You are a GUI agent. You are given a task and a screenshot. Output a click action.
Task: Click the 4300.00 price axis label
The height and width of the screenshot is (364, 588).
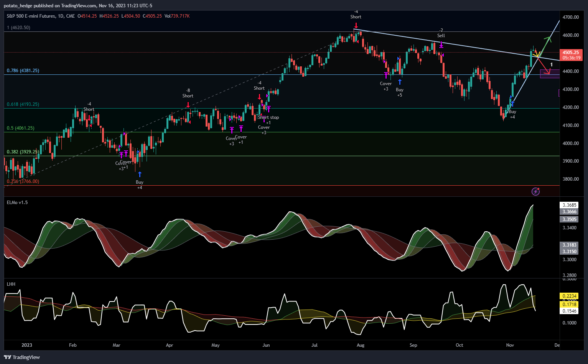click(571, 89)
